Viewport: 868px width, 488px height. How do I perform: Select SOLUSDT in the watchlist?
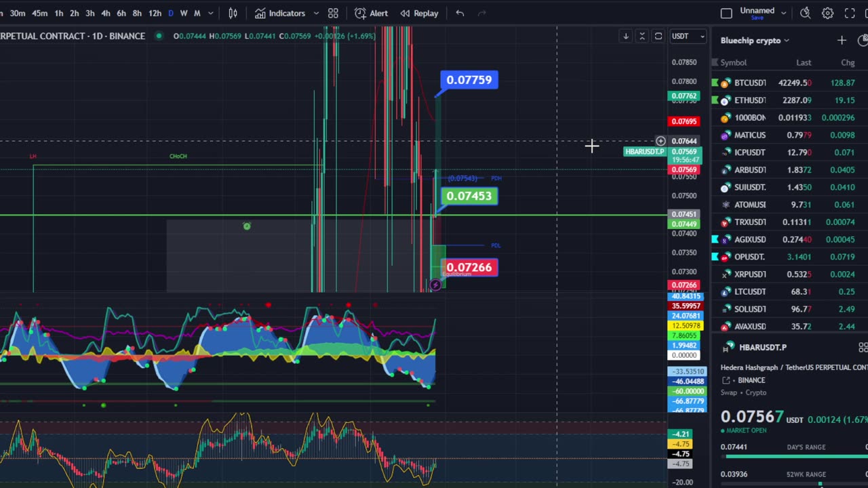(789, 309)
